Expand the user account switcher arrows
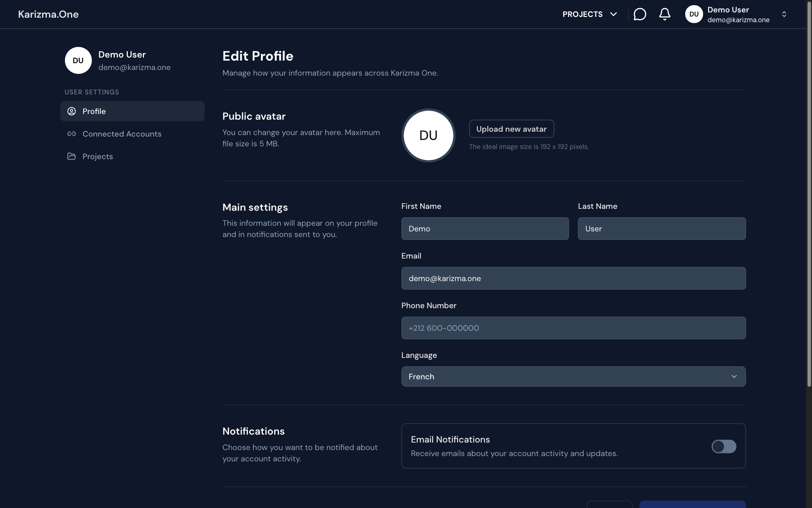Viewport: 812px width, 508px height. click(x=784, y=14)
